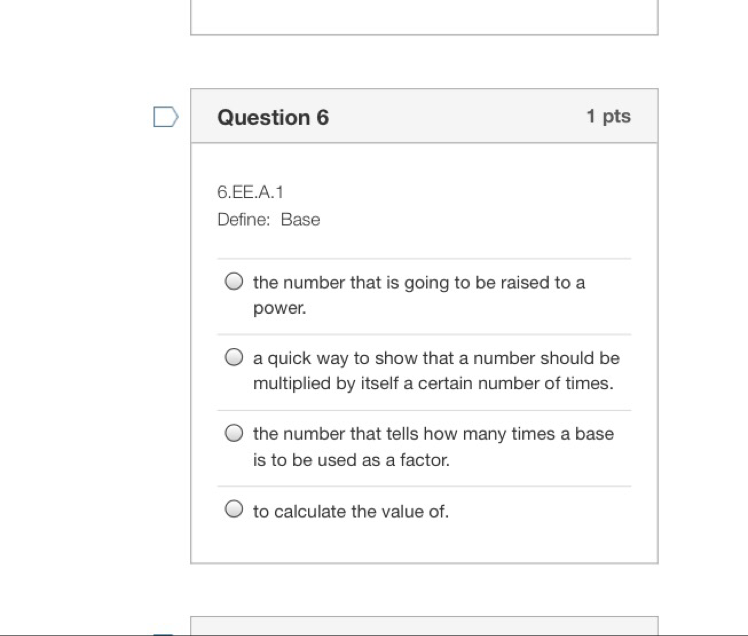Click the answer text 'to calculate the value of.'

[x=351, y=511]
